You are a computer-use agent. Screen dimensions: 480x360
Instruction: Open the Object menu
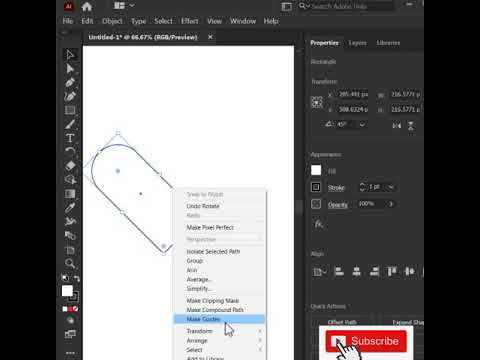[112, 21]
